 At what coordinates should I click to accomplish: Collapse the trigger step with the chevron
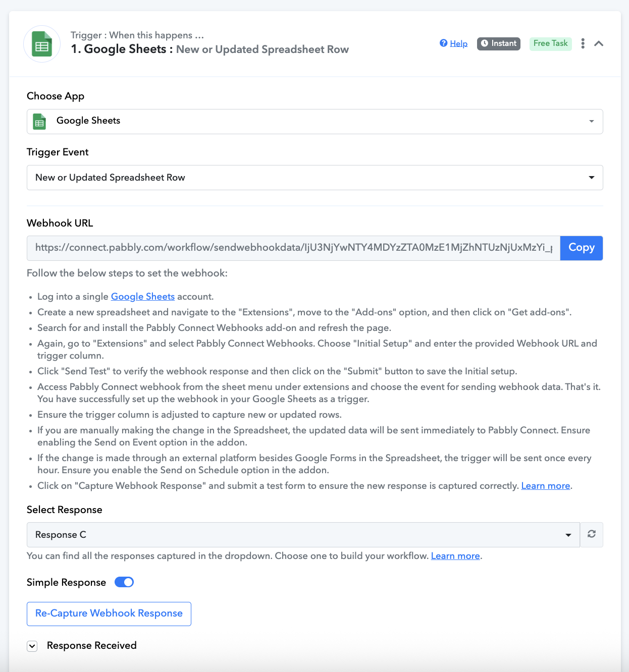[x=599, y=43]
